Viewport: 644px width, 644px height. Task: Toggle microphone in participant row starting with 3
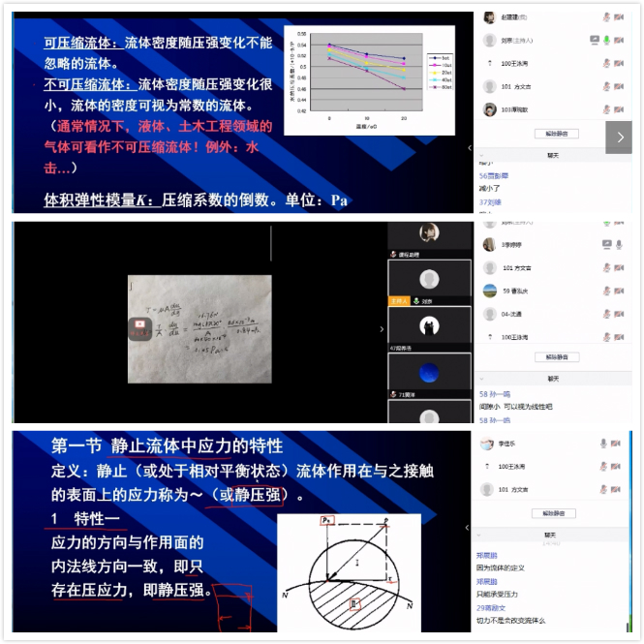[619, 244]
